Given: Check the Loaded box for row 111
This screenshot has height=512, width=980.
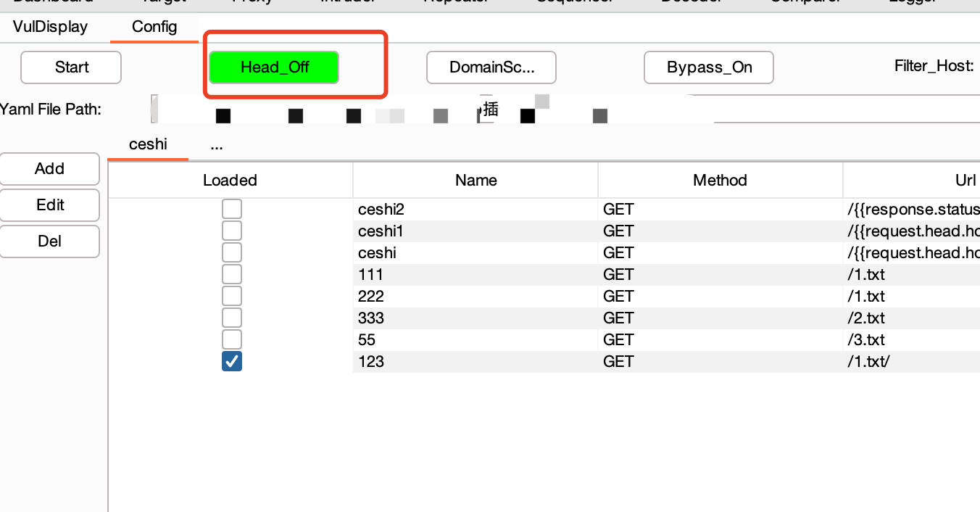Looking at the screenshot, I should click(x=231, y=275).
